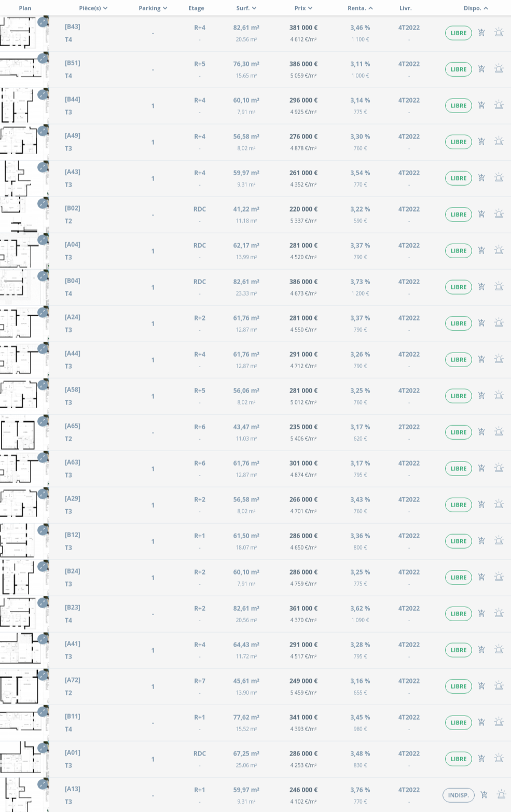Click the cart icon in the B04 row
Viewport: 511px width, 812px height.
481,287
